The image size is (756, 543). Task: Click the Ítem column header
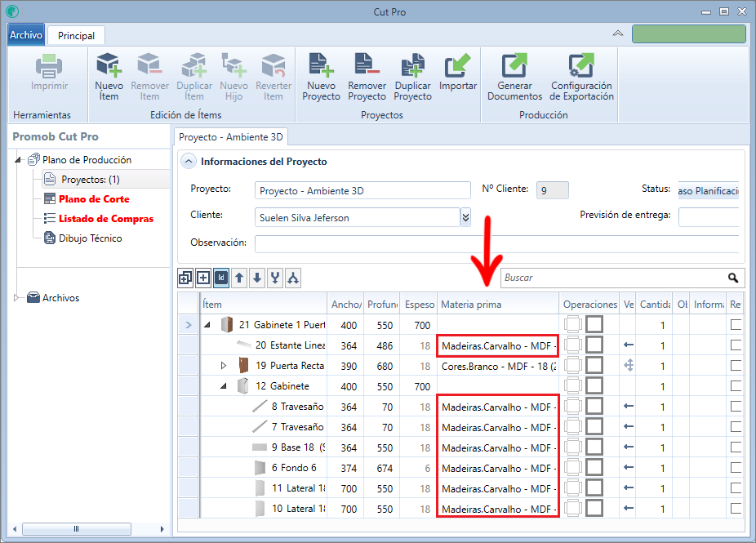point(263,305)
